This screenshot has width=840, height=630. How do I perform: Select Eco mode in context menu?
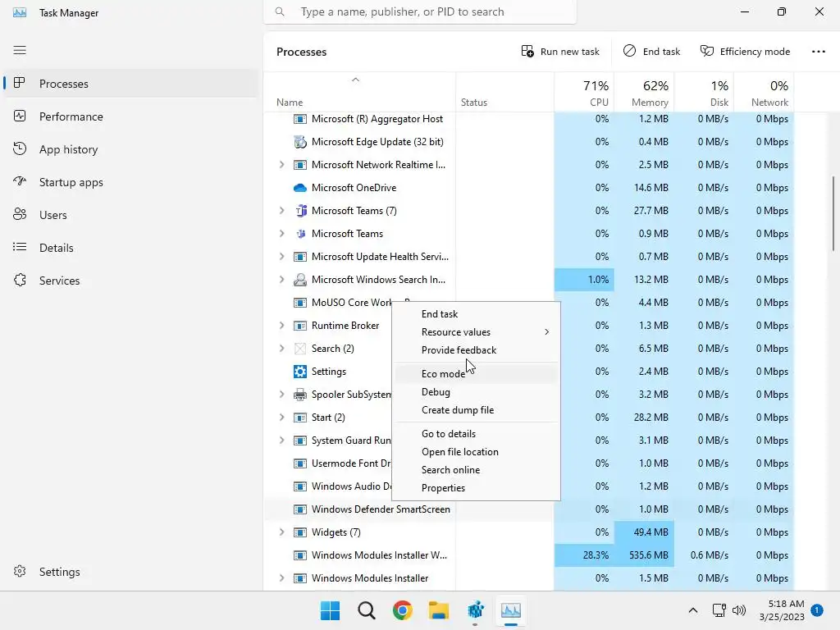(476, 374)
